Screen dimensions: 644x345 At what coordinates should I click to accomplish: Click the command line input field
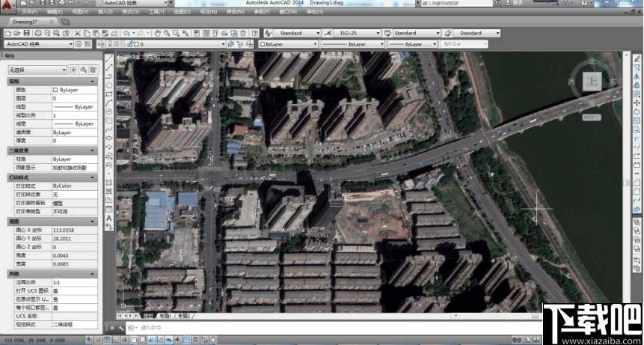tap(328, 327)
